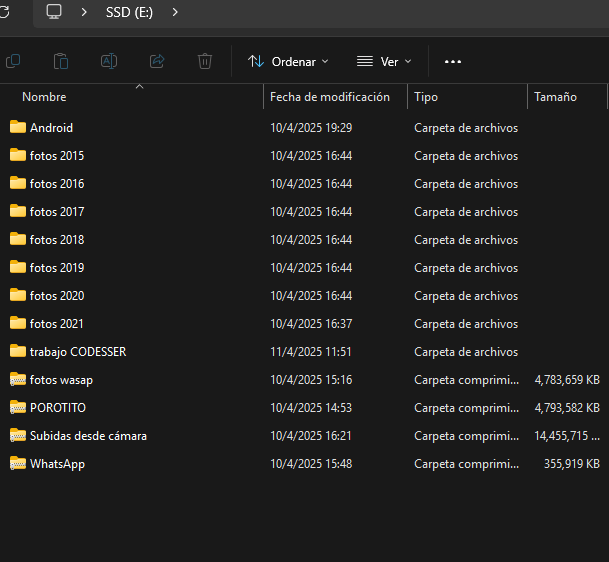609x562 pixels.
Task: Click the Delete trash can icon
Action: tap(205, 62)
